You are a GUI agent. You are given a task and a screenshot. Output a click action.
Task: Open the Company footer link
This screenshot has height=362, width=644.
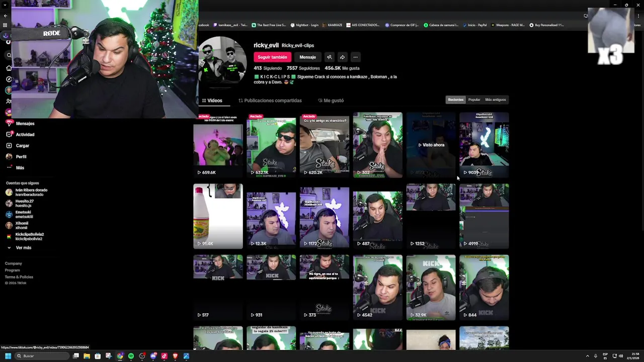pos(14,263)
